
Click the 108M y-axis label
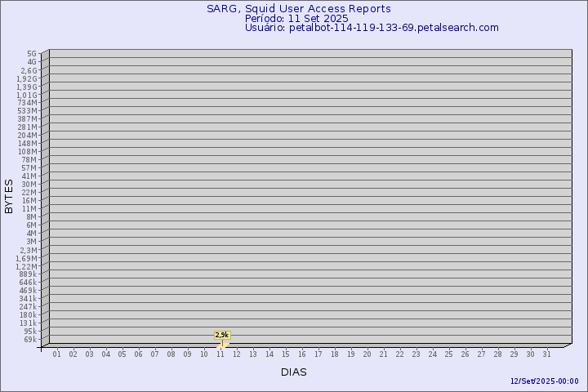[28, 151]
